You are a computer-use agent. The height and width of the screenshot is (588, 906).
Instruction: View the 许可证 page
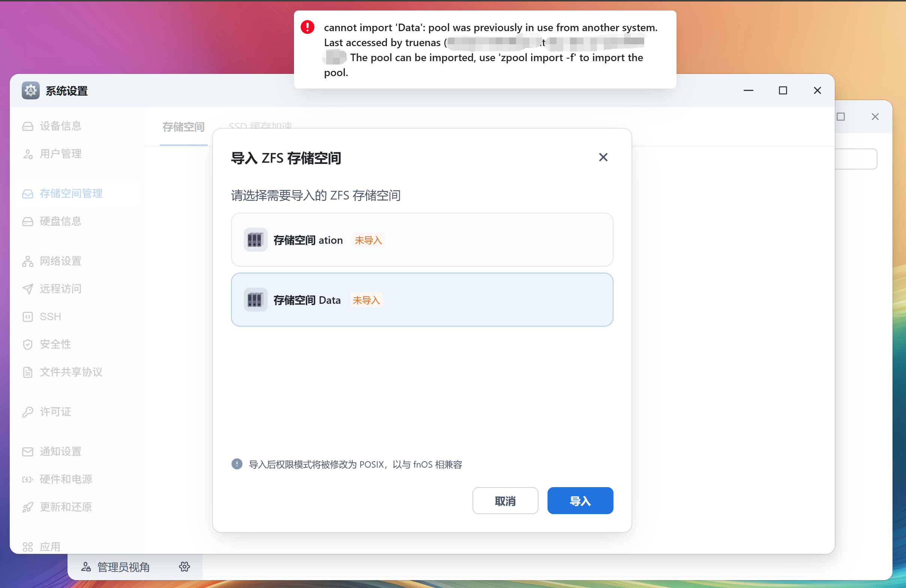pyautogui.click(x=55, y=411)
